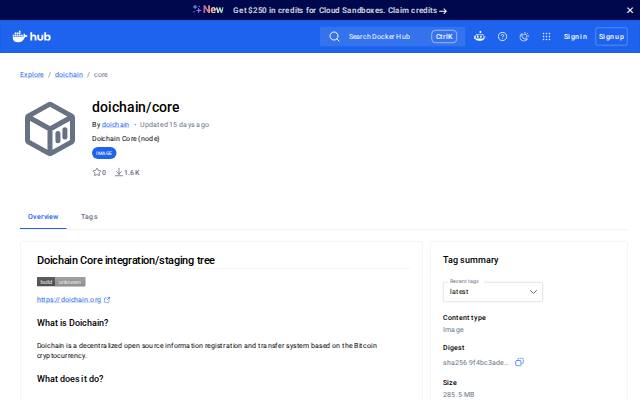This screenshot has height=400, width=640.
Task: Click the Sign up button
Action: (611, 37)
